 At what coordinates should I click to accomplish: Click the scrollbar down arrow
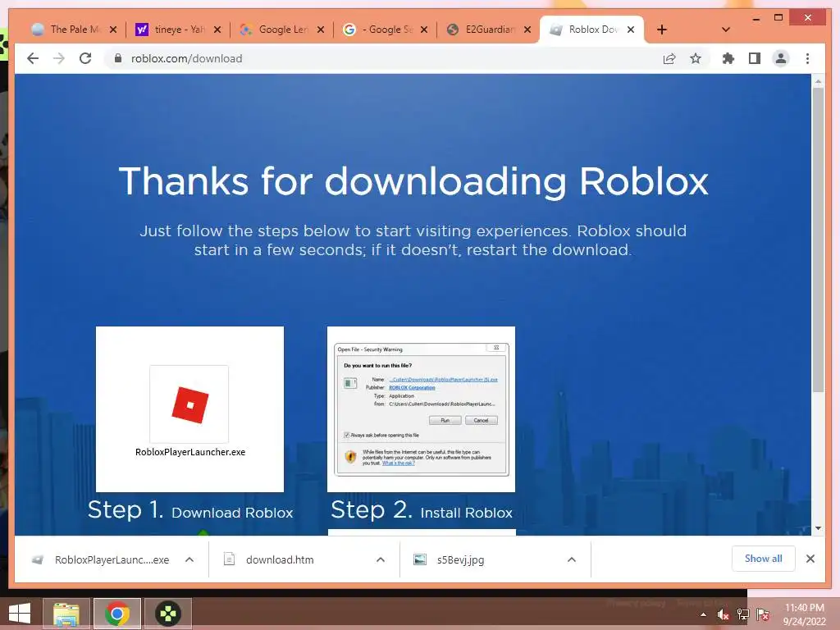(x=818, y=528)
